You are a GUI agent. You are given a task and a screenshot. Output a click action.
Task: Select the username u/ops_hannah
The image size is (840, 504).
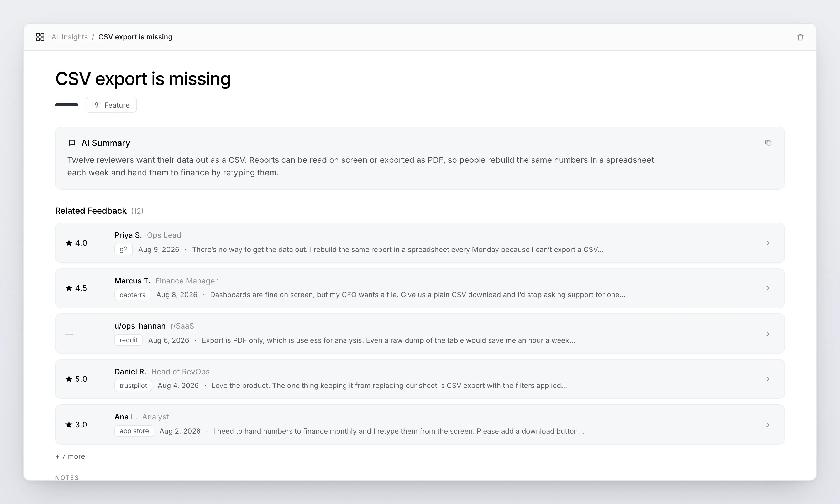[x=140, y=326]
